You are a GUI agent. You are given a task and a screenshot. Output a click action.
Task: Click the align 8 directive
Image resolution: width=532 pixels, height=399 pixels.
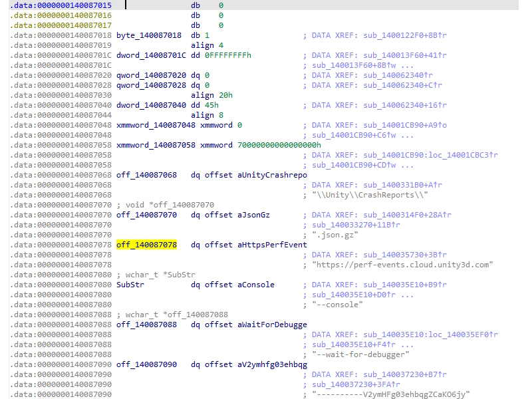207,115
